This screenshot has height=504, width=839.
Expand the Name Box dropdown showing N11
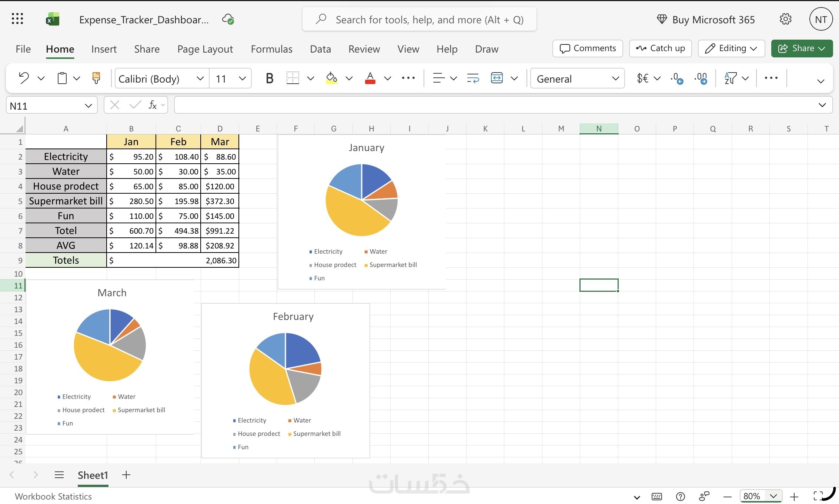click(x=88, y=106)
